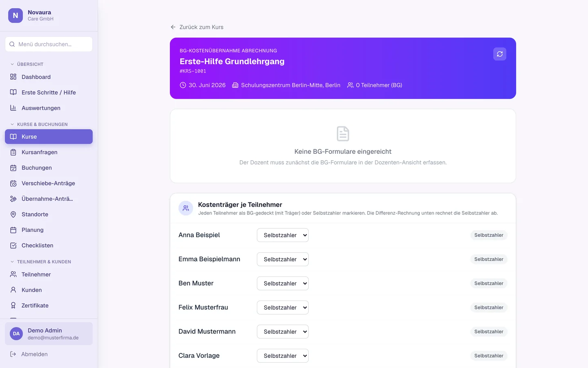Screen dimensions: 588x368
Task: Open Kostenträger dropdown for Ben Muster
Action: tap(283, 283)
